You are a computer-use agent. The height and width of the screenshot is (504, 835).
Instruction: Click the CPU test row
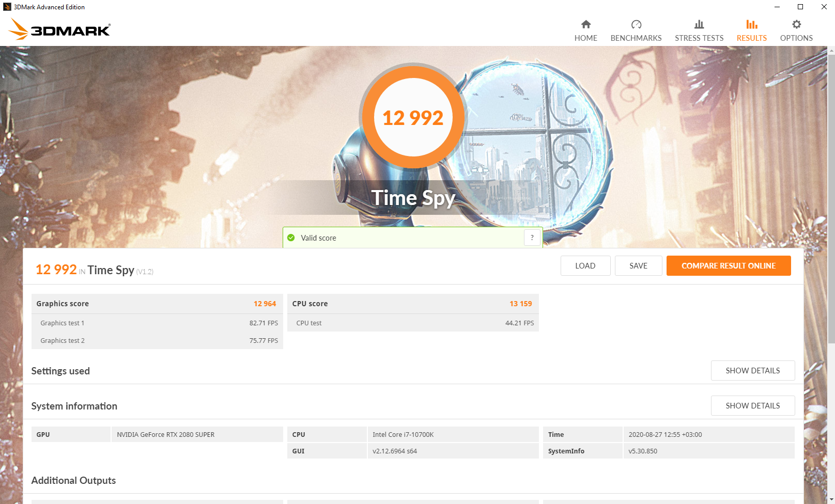pos(413,323)
